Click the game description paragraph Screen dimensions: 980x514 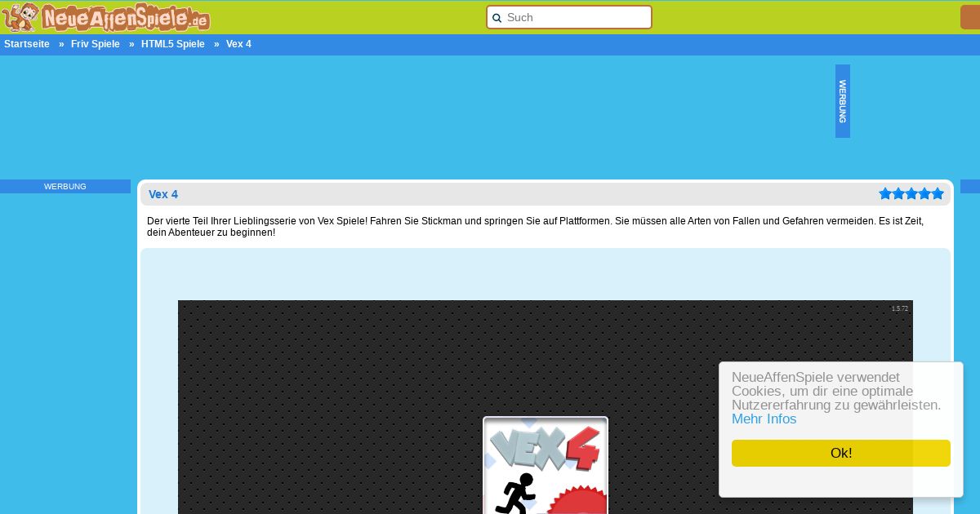pos(536,227)
